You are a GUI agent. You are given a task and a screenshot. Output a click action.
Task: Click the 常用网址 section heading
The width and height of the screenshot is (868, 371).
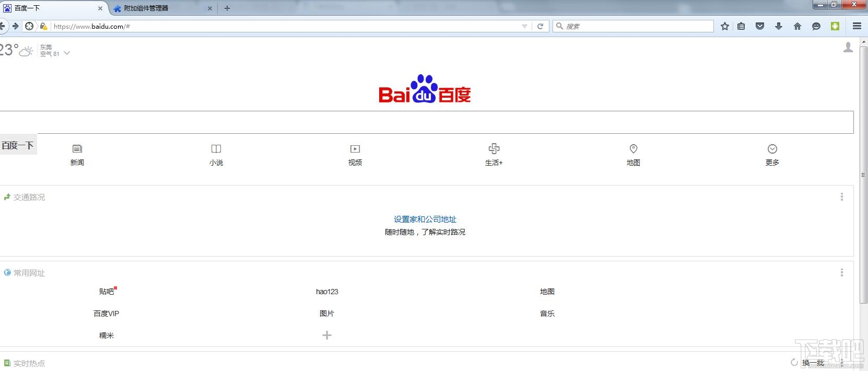tap(29, 273)
